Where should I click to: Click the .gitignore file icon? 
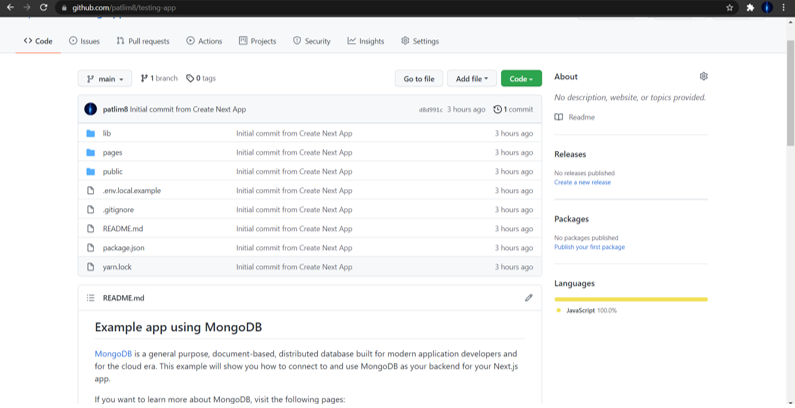tap(91, 210)
